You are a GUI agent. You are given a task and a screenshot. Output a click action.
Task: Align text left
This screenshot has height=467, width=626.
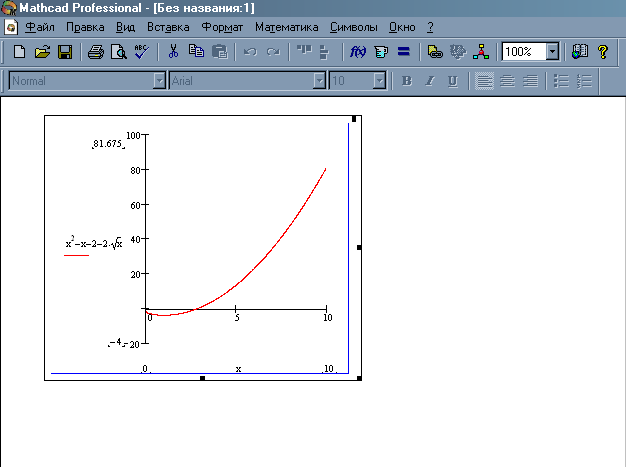coord(484,81)
